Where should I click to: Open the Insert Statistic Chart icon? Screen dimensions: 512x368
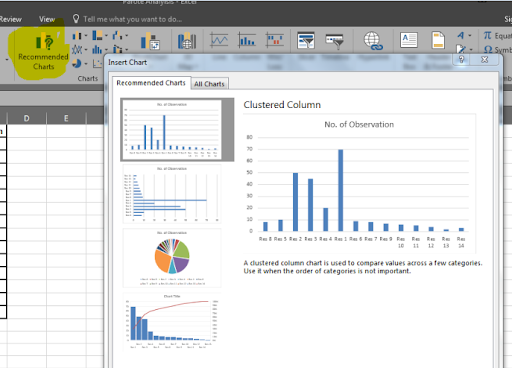[97, 50]
